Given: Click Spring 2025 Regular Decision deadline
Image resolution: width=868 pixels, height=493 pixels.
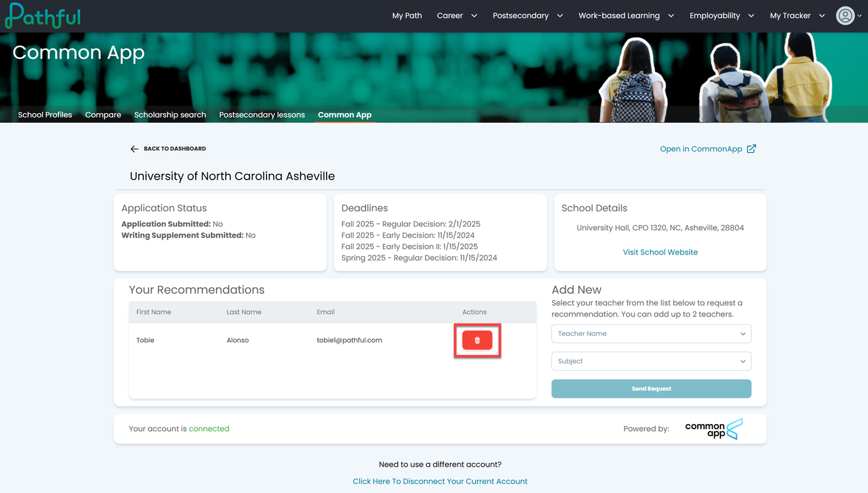Looking at the screenshot, I should tap(419, 258).
